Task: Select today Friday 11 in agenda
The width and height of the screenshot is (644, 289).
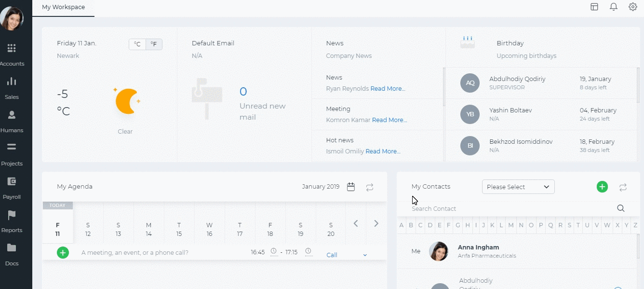Action: [57, 229]
